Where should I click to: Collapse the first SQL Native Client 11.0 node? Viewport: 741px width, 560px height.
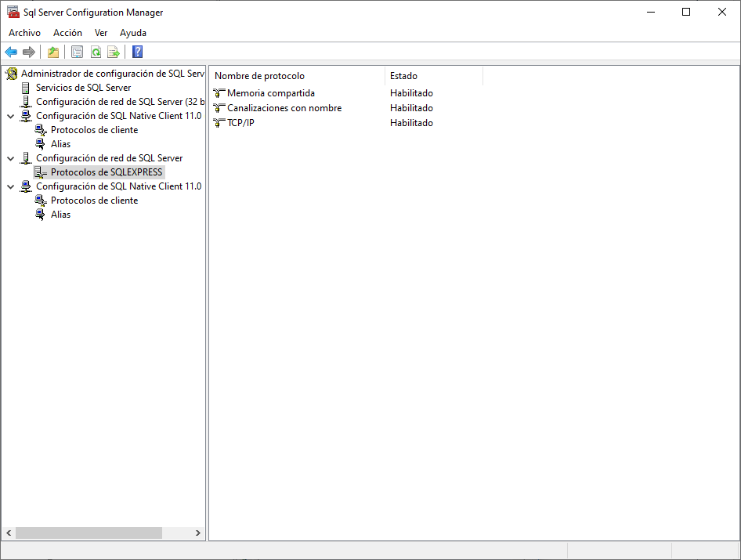tap(10, 116)
